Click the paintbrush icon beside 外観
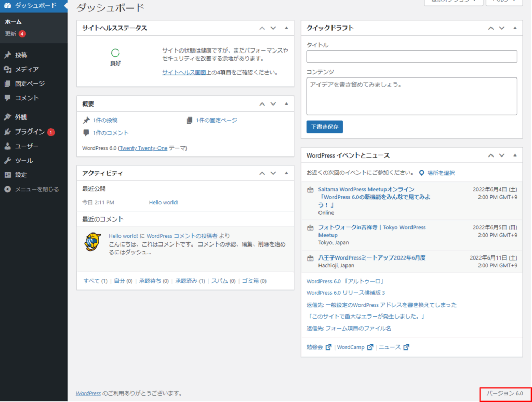Image resolution: width=532 pixels, height=402 pixels. pos(7,117)
